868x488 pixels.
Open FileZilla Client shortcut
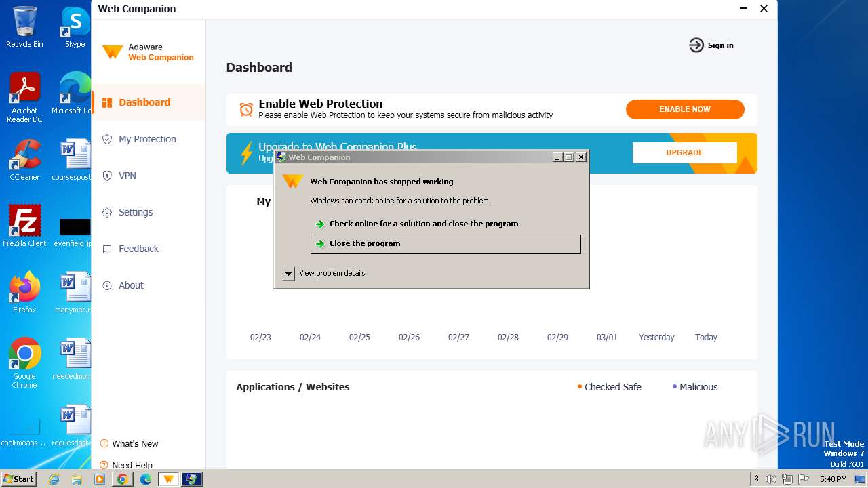pyautogui.click(x=24, y=226)
